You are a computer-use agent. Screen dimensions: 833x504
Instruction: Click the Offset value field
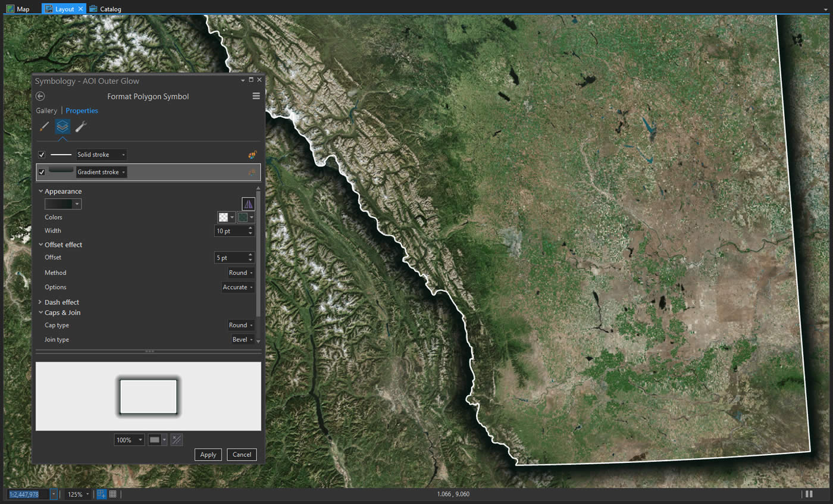point(230,258)
